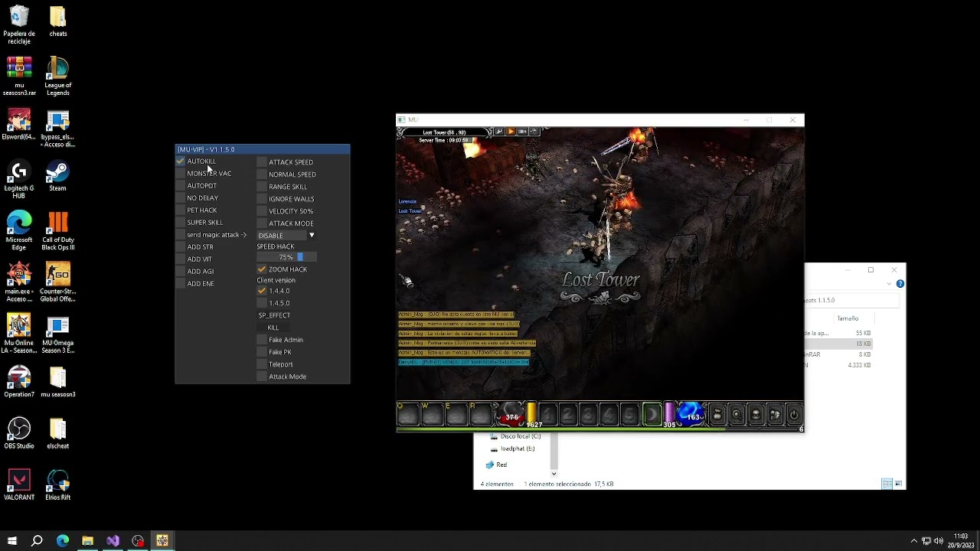
Task: Click the taskbar search icon
Action: [x=37, y=541]
